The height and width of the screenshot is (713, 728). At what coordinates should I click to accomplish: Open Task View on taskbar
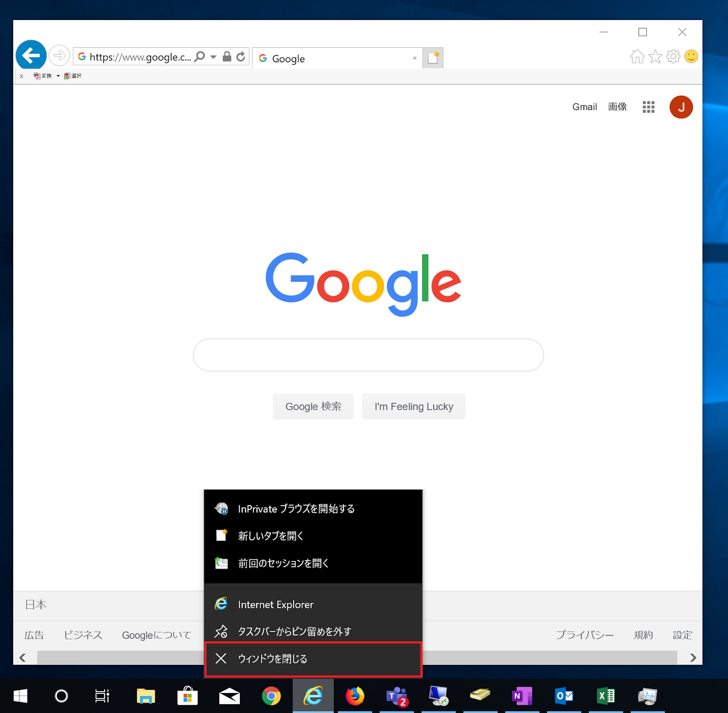point(102,696)
